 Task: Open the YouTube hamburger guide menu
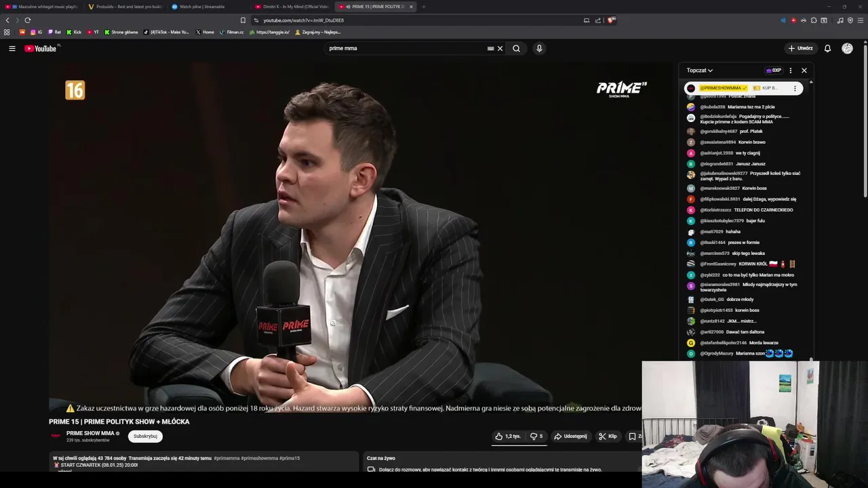coord(12,48)
